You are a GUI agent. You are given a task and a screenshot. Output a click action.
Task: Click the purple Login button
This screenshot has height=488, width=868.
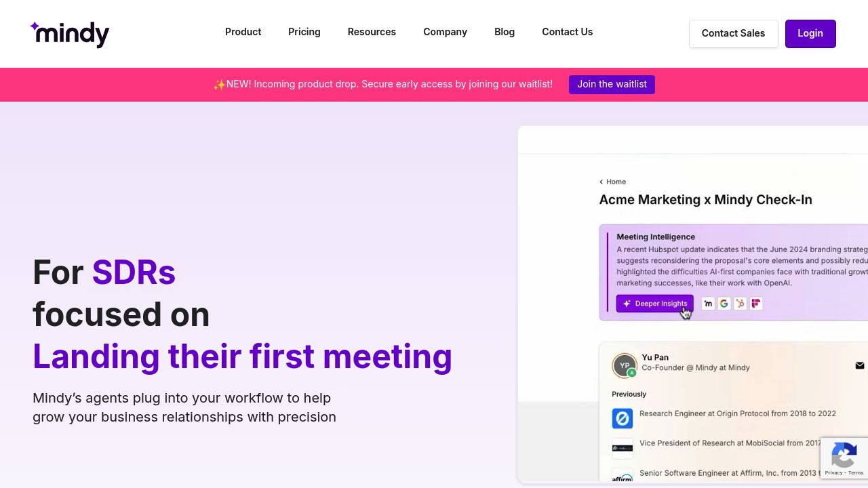[x=810, y=33]
